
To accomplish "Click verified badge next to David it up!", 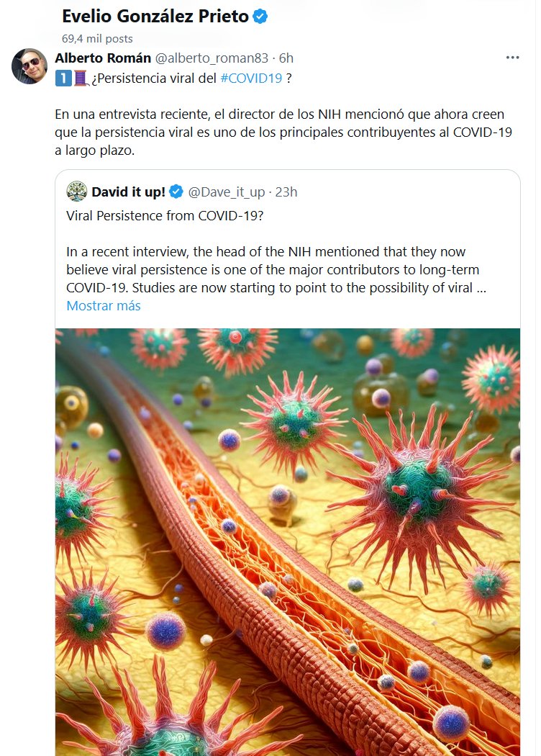I will tap(176, 192).
